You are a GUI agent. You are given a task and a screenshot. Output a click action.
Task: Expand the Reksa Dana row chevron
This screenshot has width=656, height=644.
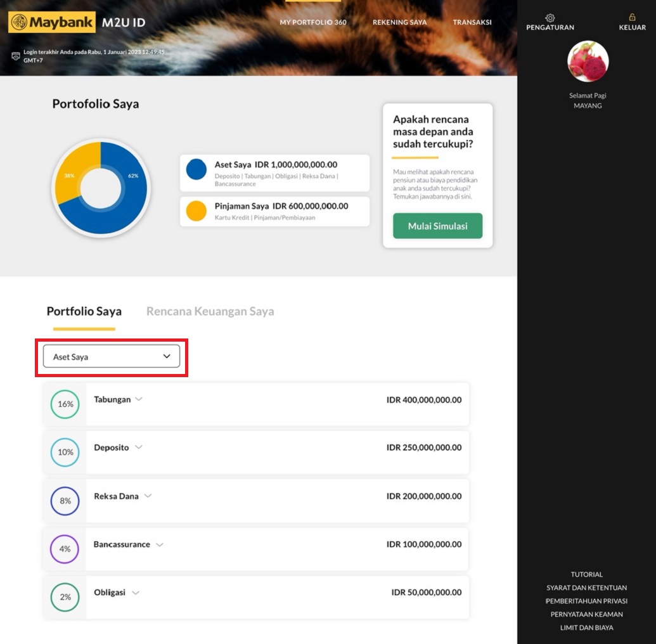[x=148, y=496]
